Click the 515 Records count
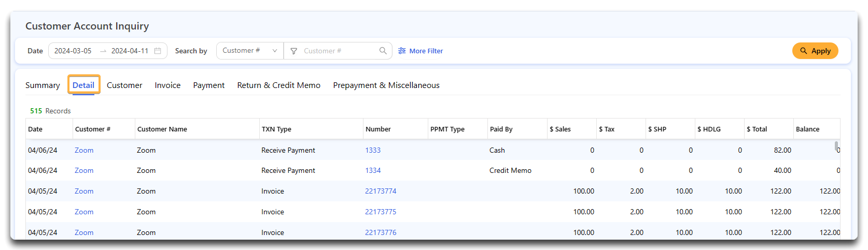This screenshot has width=868, height=250. [x=50, y=111]
